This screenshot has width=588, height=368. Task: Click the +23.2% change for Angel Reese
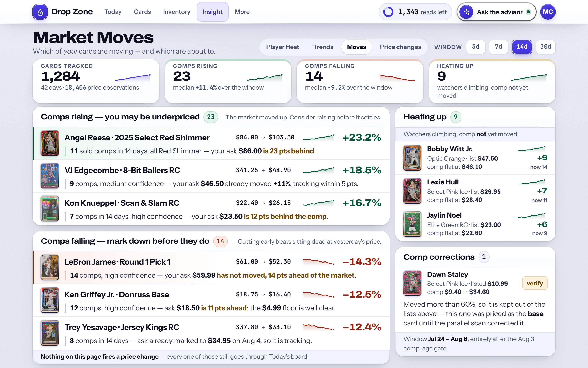click(362, 138)
